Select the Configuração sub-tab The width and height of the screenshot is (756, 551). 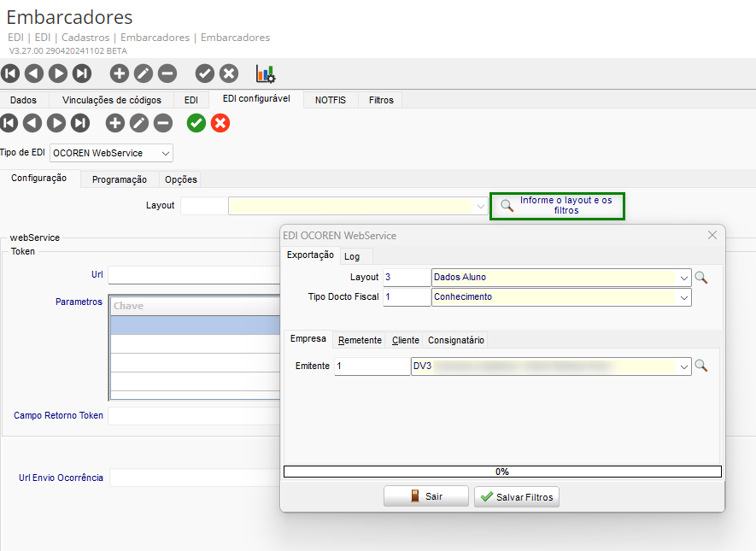39,178
